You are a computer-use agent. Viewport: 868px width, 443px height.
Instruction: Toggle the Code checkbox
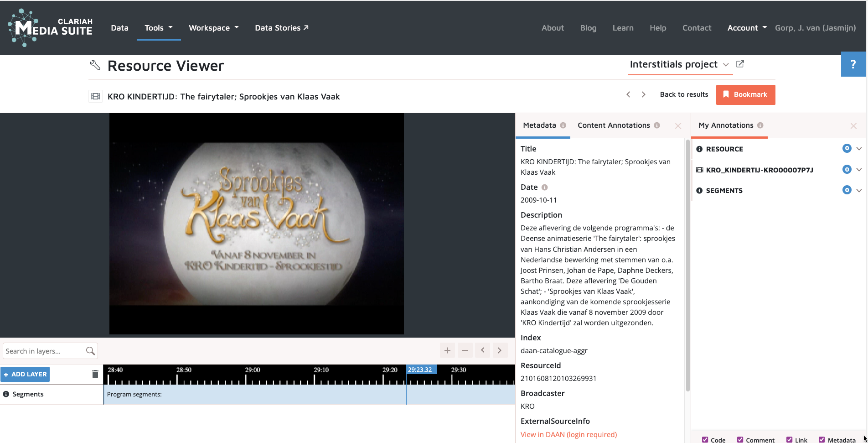[x=705, y=440]
